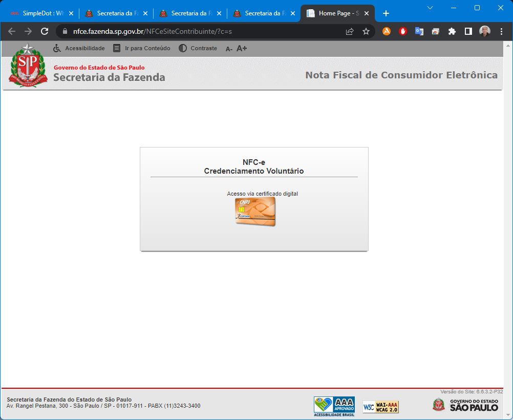Screen dimensions: 513x420
Task: Increase font size with A+ button
Action: coord(242,48)
